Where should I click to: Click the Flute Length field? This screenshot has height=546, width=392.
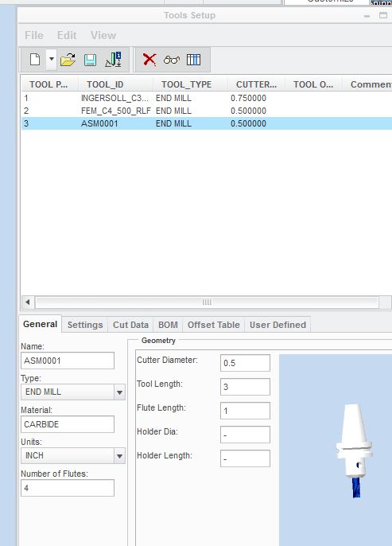pos(245,411)
